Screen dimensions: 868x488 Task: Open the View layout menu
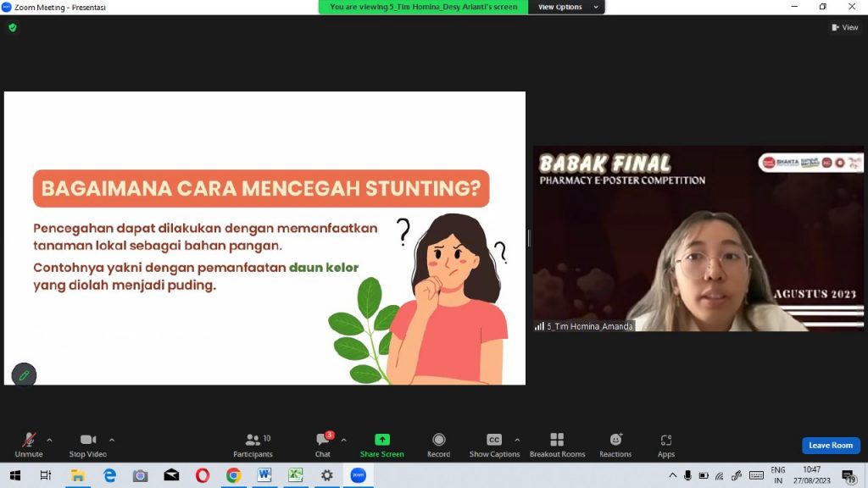pyautogui.click(x=845, y=27)
